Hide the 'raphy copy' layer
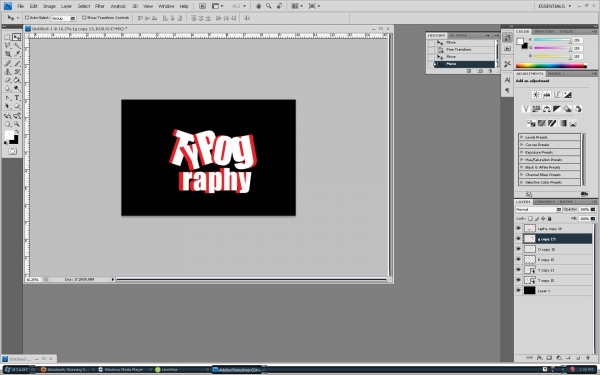The image size is (600, 375). [518, 228]
